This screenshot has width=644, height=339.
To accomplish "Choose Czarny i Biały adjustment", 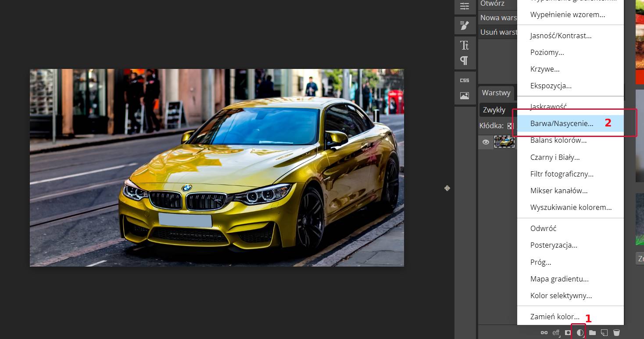I will [570, 157].
